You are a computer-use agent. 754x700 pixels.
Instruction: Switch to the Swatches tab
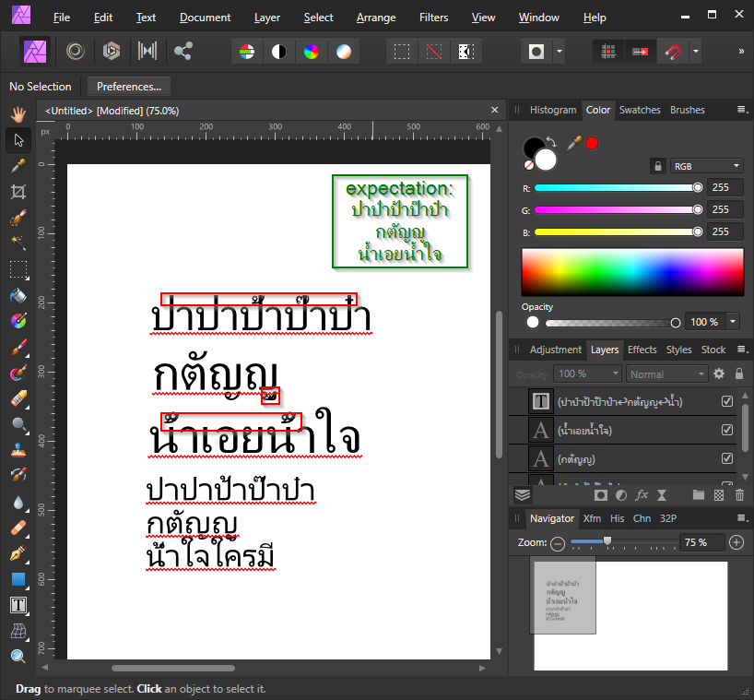tap(640, 110)
